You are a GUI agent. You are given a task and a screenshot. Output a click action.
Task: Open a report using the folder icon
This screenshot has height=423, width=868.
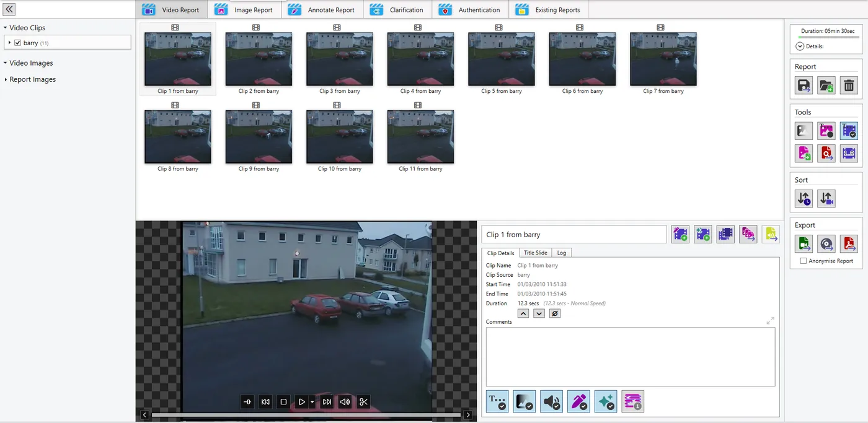click(x=826, y=85)
